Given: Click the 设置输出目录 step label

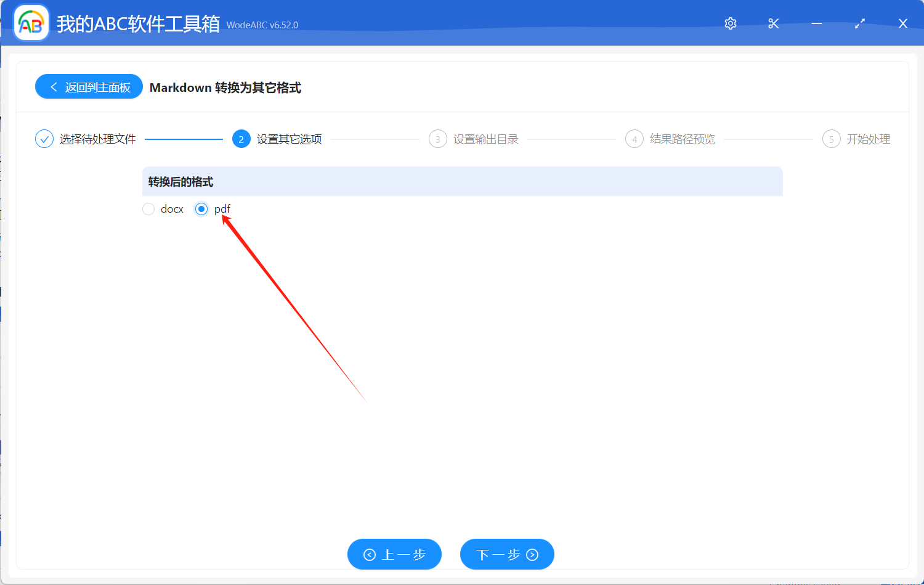Looking at the screenshot, I should coord(486,139).
